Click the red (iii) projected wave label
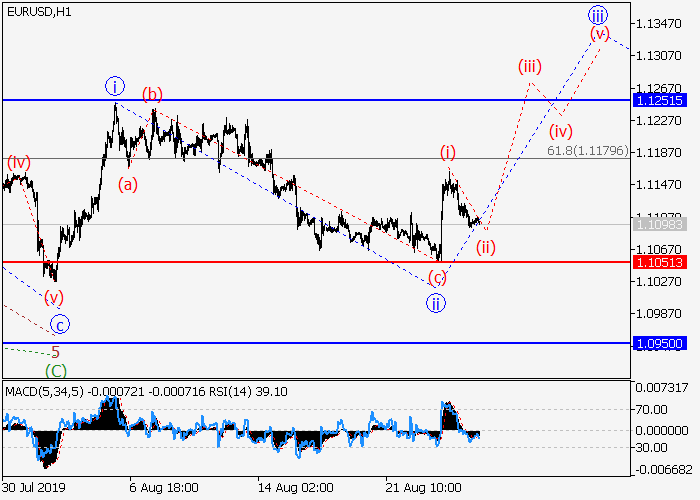The image size is (700, 500). 529,67
